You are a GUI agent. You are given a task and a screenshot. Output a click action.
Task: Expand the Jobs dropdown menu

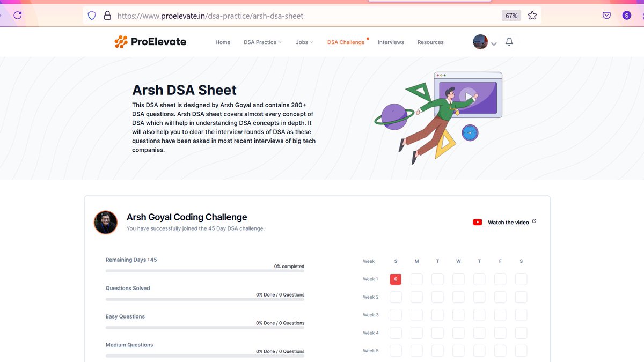pyautogui.click(x=304, y=42)
